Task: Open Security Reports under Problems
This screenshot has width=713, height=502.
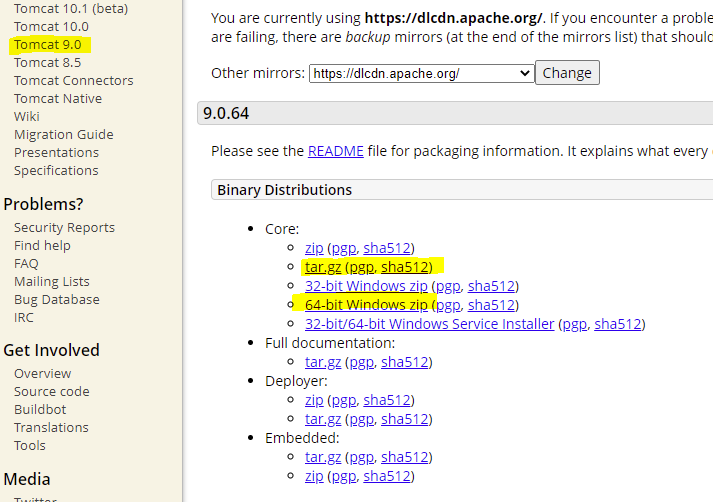Action: 64,227
